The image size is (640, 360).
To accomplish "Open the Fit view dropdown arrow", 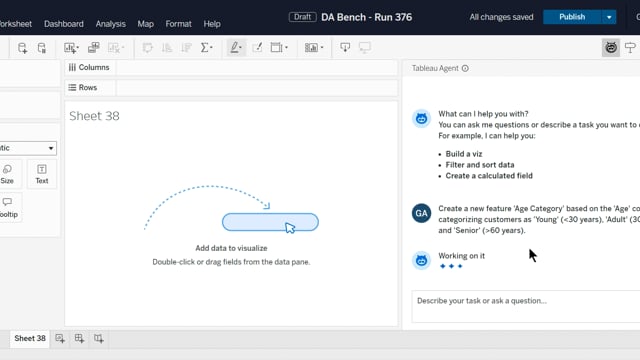I will 287,48.
